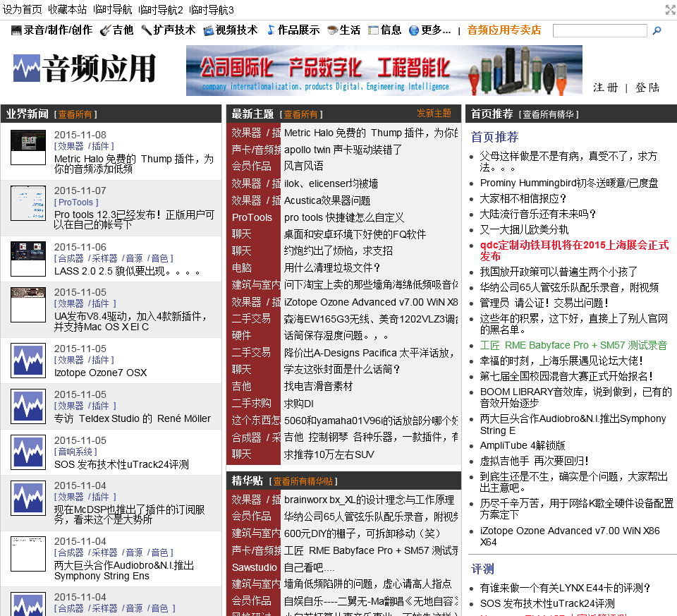
Task: Click 二手求购 category label
Action: 251,404
